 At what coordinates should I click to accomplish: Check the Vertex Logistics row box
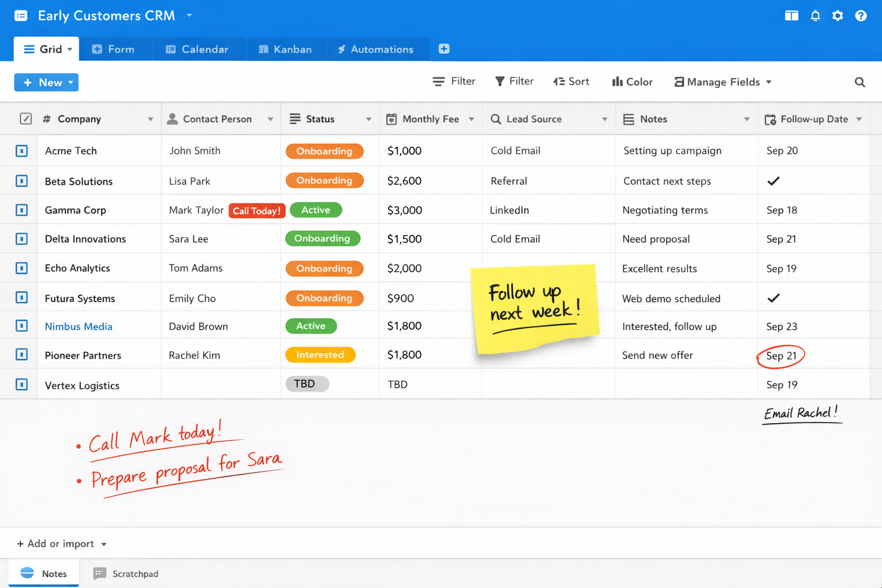(22, 384)
